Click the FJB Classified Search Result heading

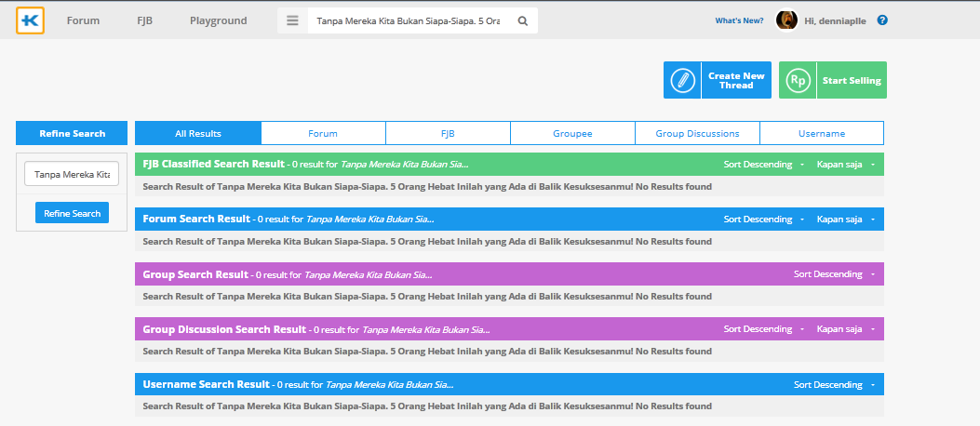214,165
